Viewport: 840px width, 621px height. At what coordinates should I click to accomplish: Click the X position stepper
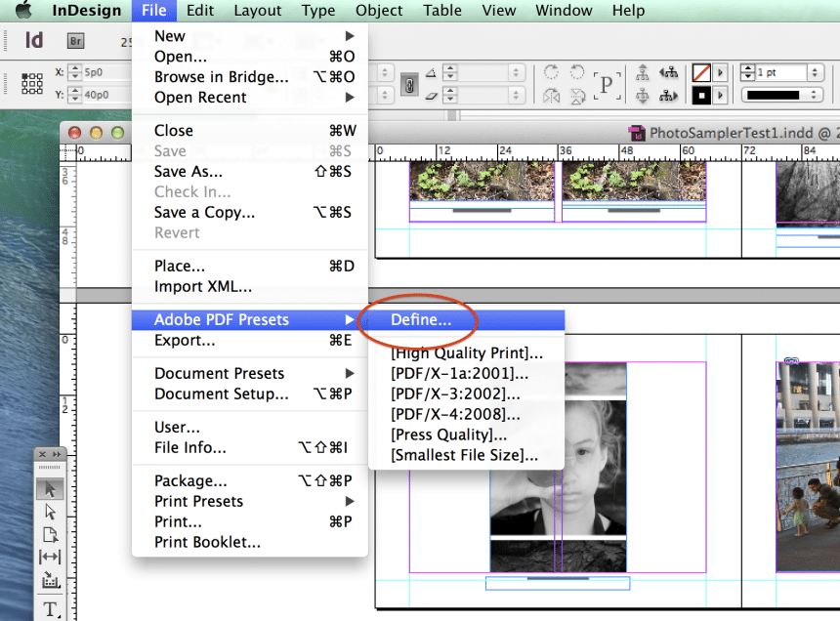pos(75,72)
